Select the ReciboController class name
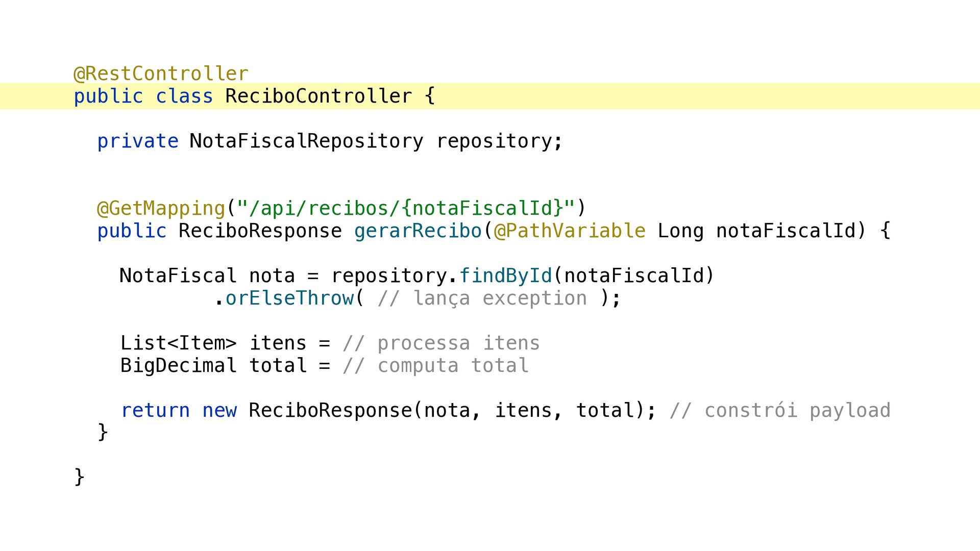The height and width of the screenshot is (551, 980). tap(318, 96)
